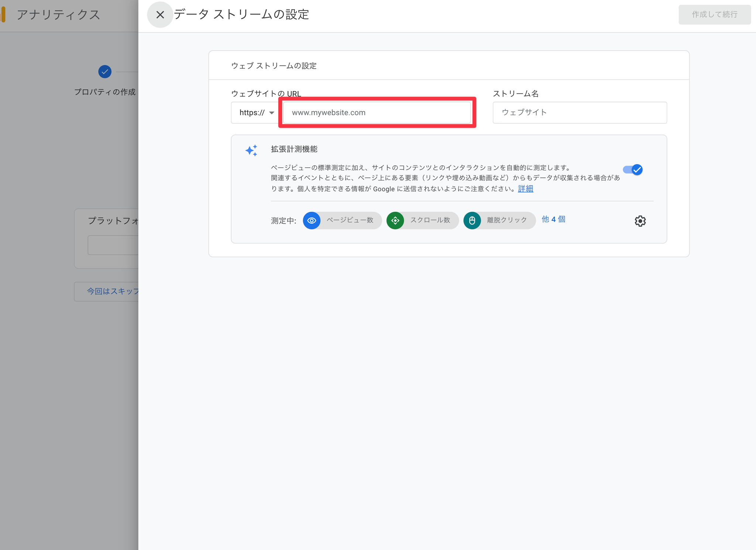Screen dimensions: 756x550
Task: Click the green scroll count icon
Action: [x=395, y=221]
